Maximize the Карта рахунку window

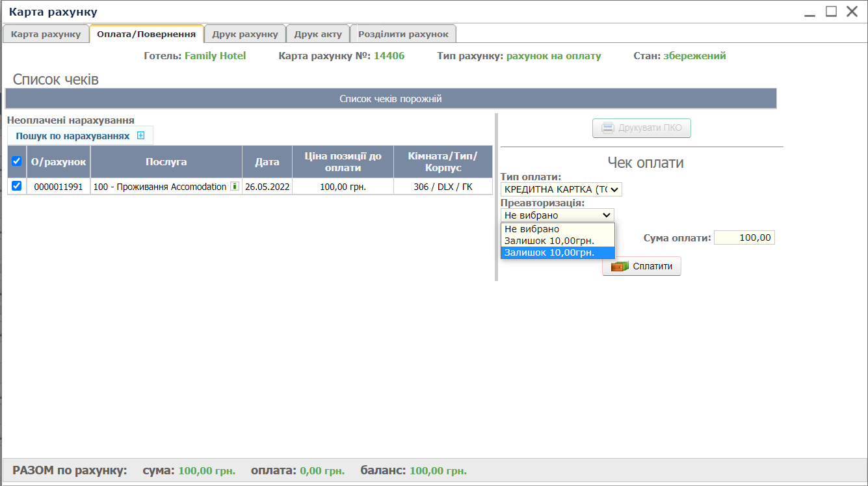point(831,12)
